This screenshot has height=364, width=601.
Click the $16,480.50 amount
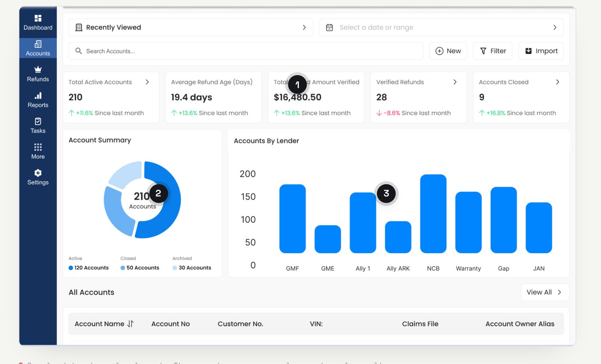[297, 97]
